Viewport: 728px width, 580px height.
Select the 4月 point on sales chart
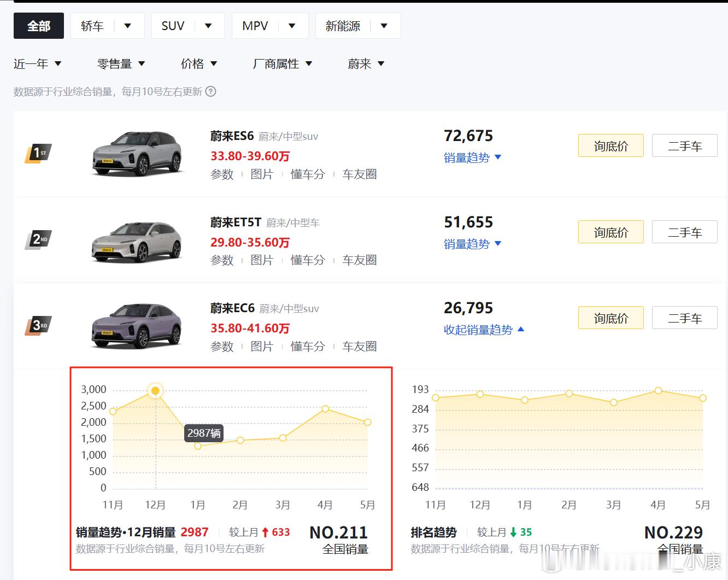(325, 409)
